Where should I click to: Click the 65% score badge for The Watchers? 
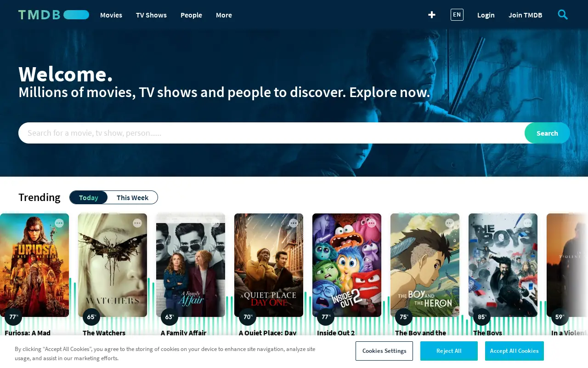pyautogui.click(x=91, y=317)
